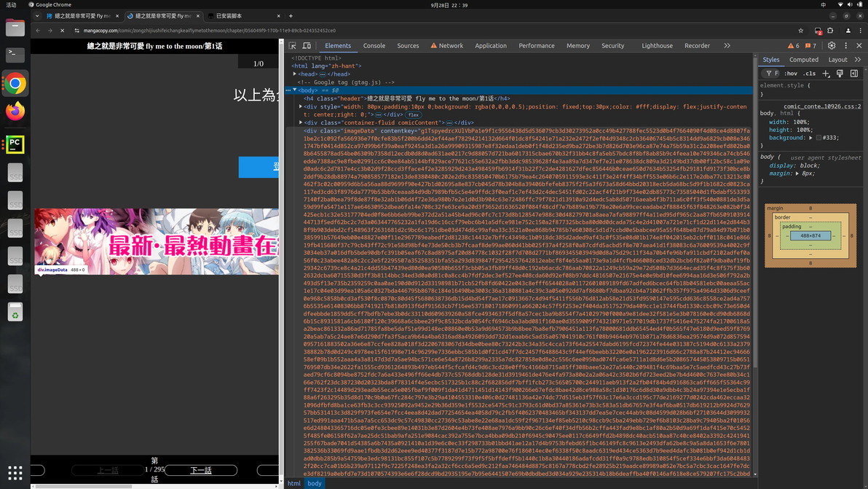The height and width of the screenshot is (489, 868).
Task: Click the 488×874 content box in box model
Action: pos(810,235)
